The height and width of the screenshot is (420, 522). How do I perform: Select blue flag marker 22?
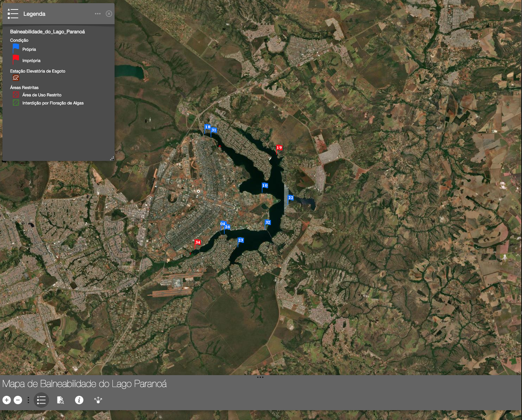[x=290, y=198]
